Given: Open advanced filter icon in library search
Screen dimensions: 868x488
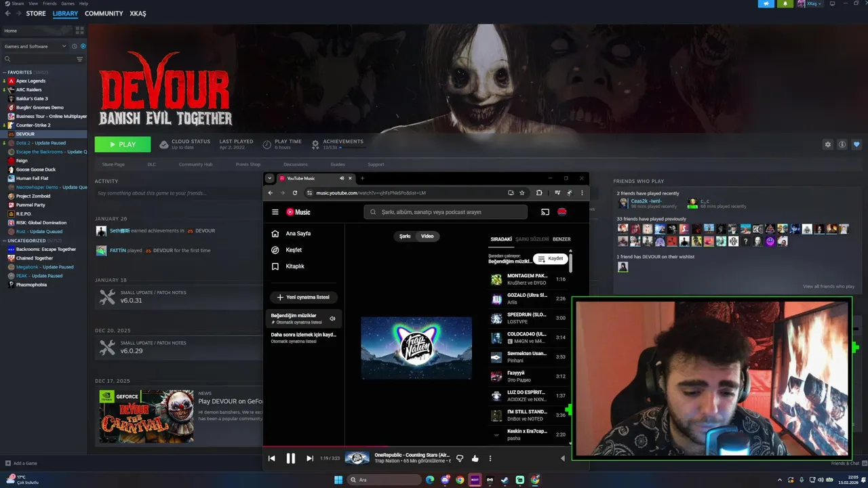Looking at the screenshot, I should (x=79, y=59).
